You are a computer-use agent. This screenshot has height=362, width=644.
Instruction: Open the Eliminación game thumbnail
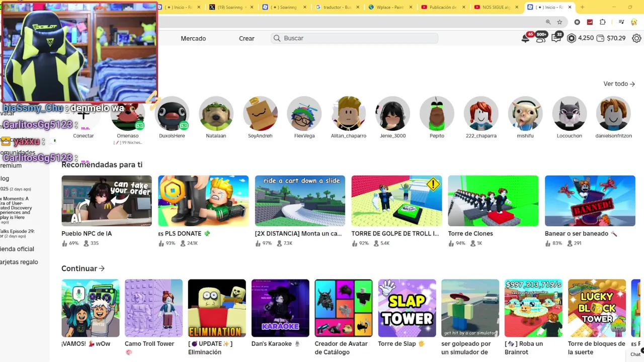[x=217, y=308]
